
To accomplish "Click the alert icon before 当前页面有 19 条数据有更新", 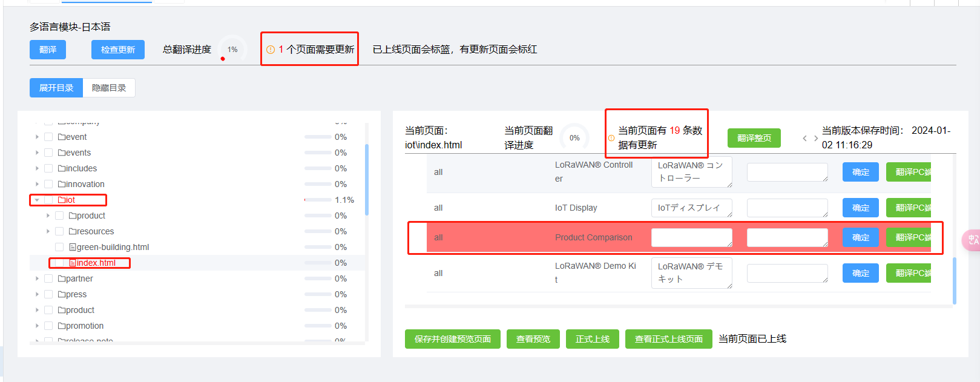I will click(x=611, y=138).
